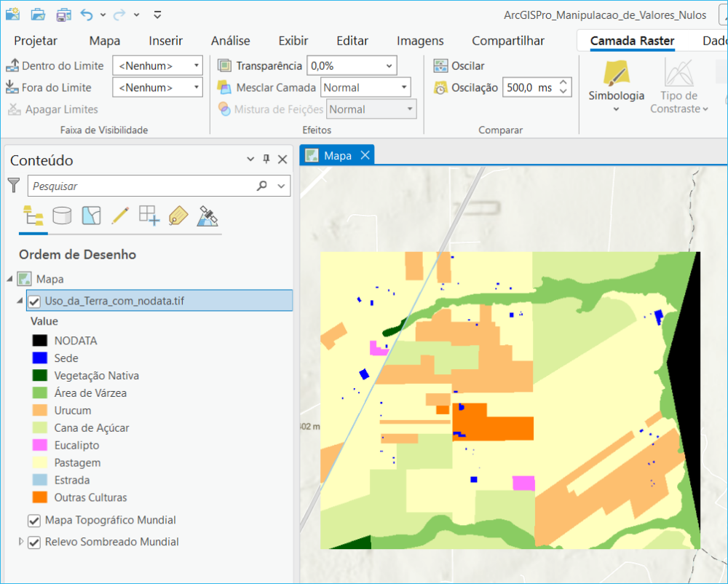Collapse the Conteúdo panel with its chevron
The height and width of the screenshot is (584, 728).
(250, 159)
